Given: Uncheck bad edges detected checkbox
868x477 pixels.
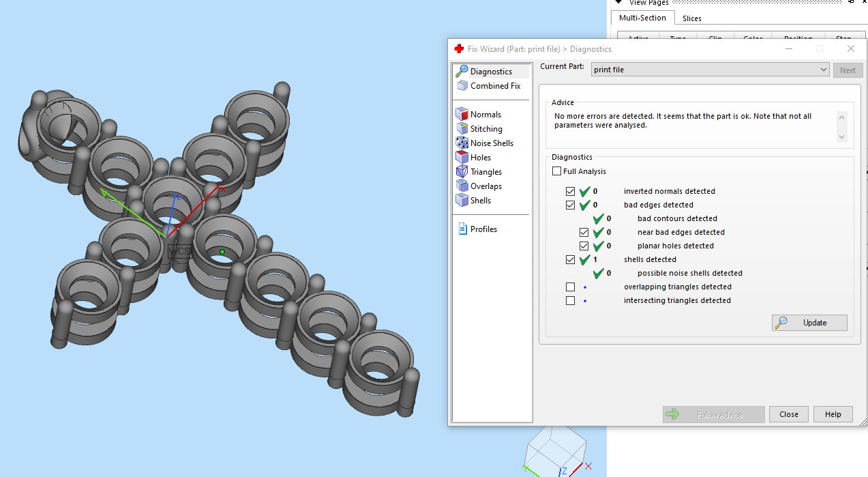Looking at the screenshot, I should [x=571, y=205].
